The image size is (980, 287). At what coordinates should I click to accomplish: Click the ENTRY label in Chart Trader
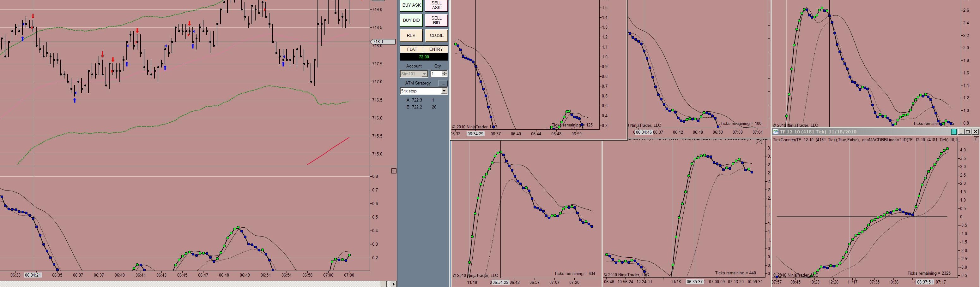coord(436,49)
